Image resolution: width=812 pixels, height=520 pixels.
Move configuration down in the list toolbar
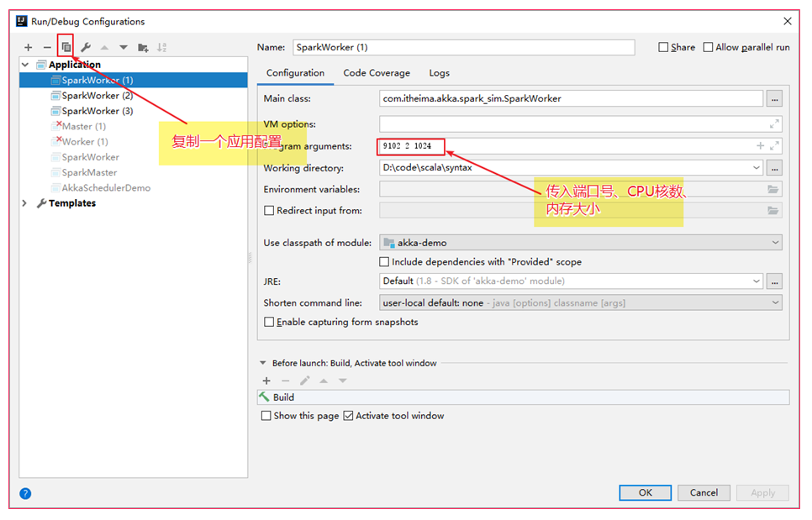coord(124,48)
